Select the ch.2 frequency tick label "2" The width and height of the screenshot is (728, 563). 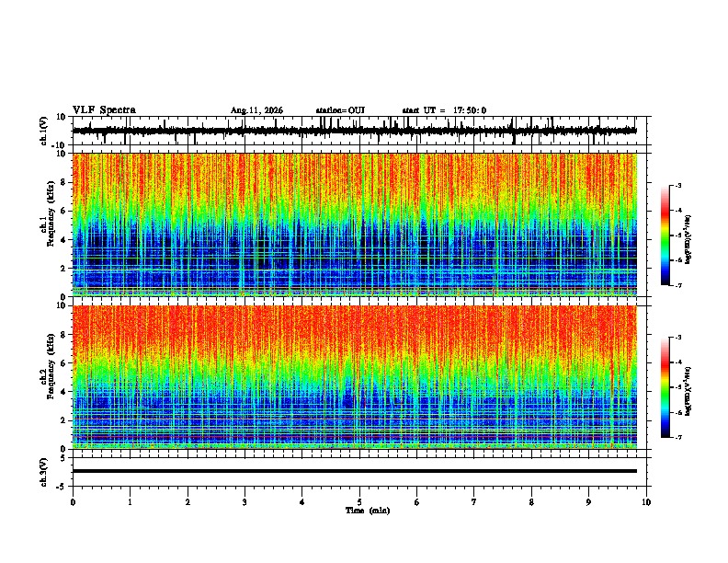[63, 420]
